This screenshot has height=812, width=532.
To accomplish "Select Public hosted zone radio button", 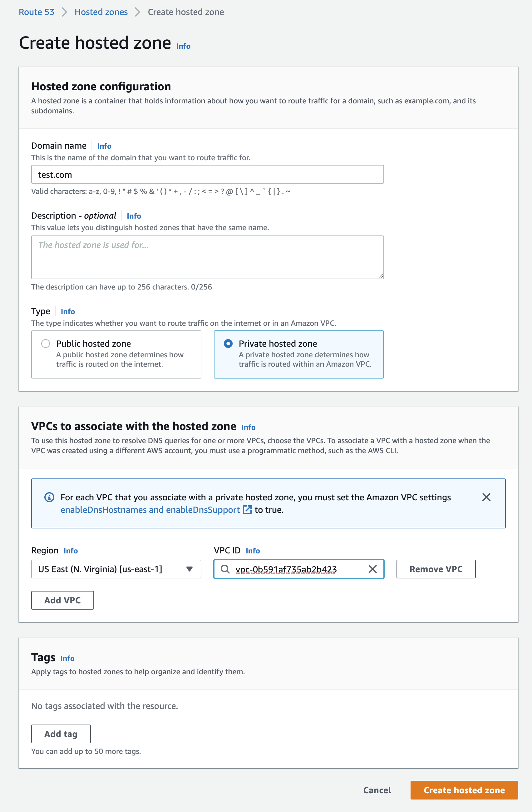I will pos(46,344).
